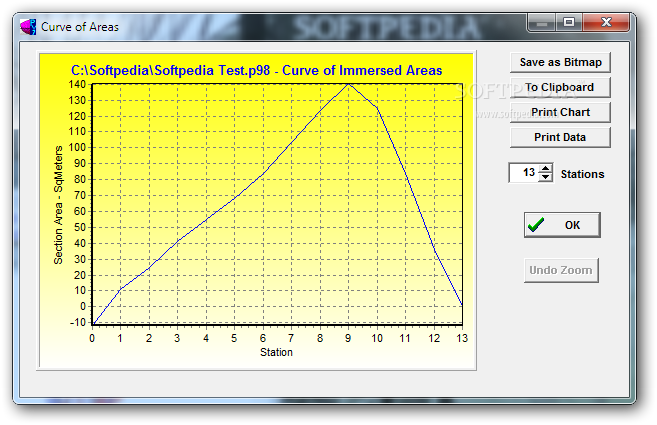Click the x-axis station label 1
The width and height of the screenshot is (657, 425).
[120, 338]
